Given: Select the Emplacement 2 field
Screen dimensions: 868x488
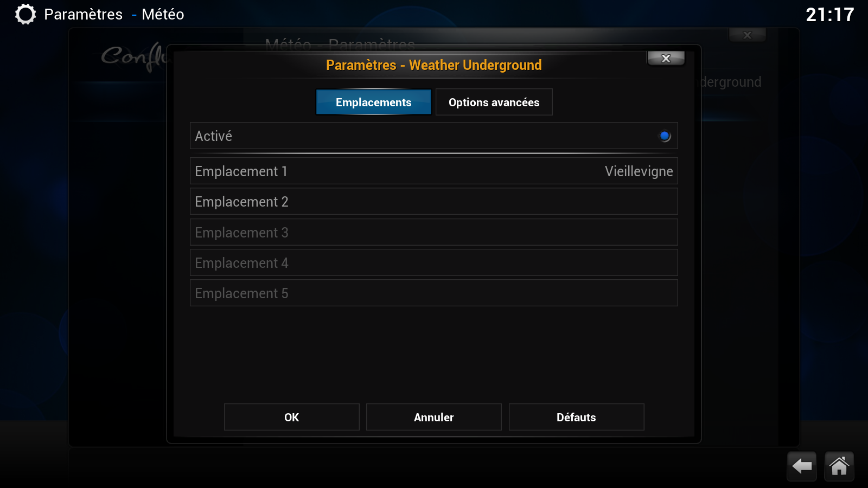Looking at the screenshot, I should coord(434,202).
